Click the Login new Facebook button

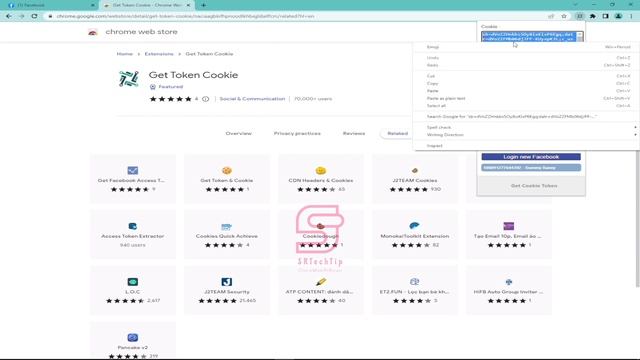[531, 157]
